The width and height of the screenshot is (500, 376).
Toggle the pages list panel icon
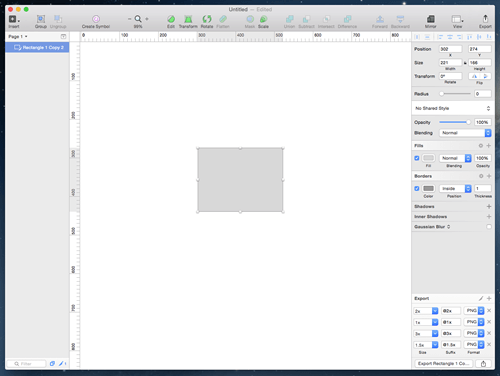tap(63, 36)
